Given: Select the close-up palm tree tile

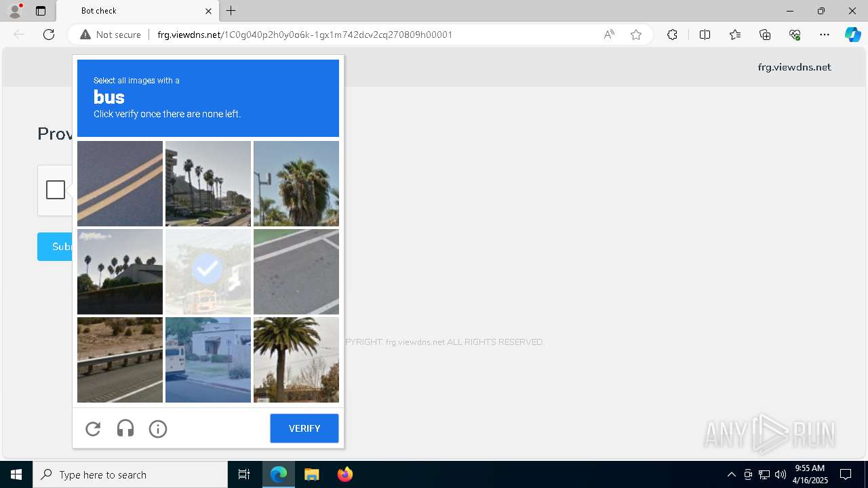Looking at the screenshot, I should click(296, 184).
